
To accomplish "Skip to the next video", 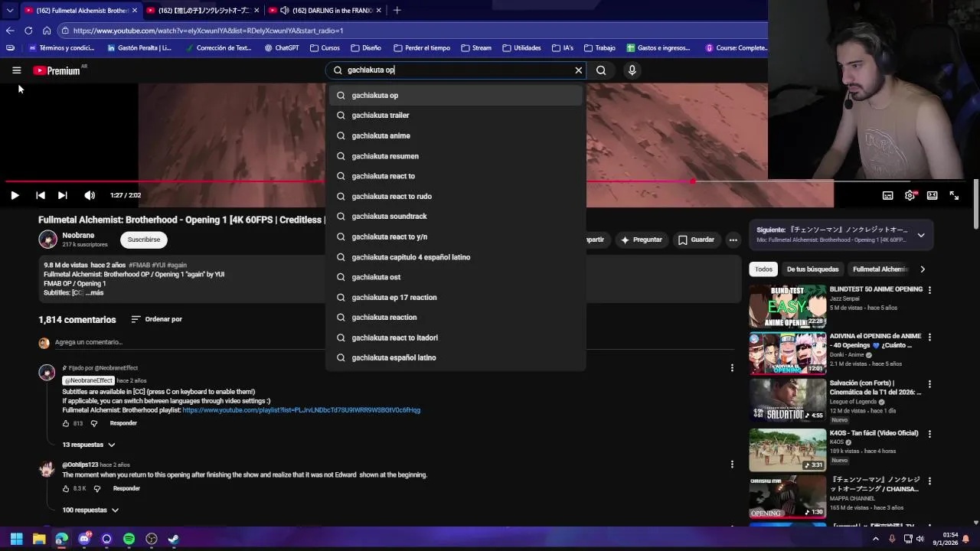I will (x=63, y=195).
